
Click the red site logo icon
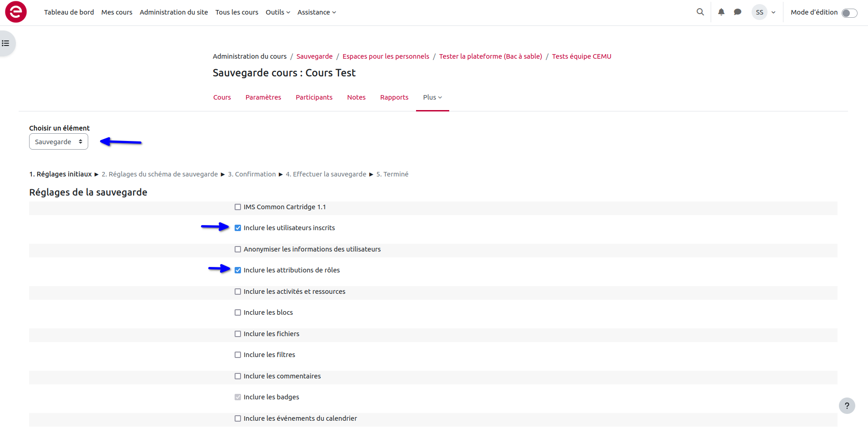tap(16, 12)
